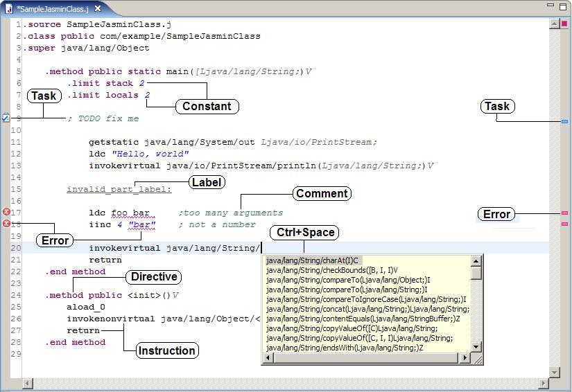Click "return" instruction on line 27
Viewport: 572px width, 392px height.
coord(83,330)
